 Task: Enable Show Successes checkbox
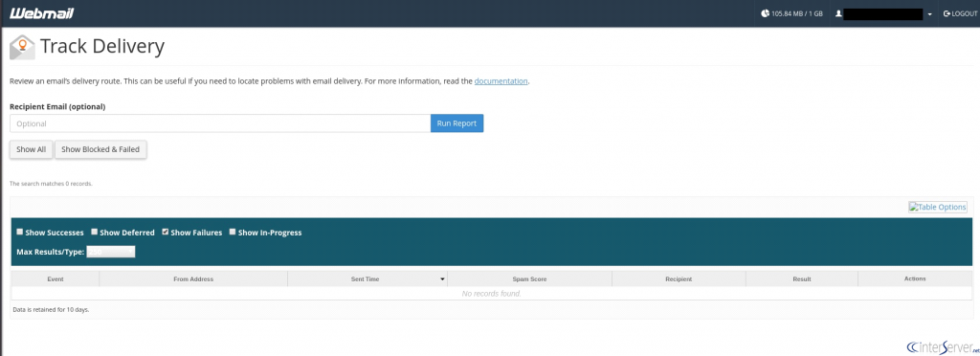pos(20,232)
